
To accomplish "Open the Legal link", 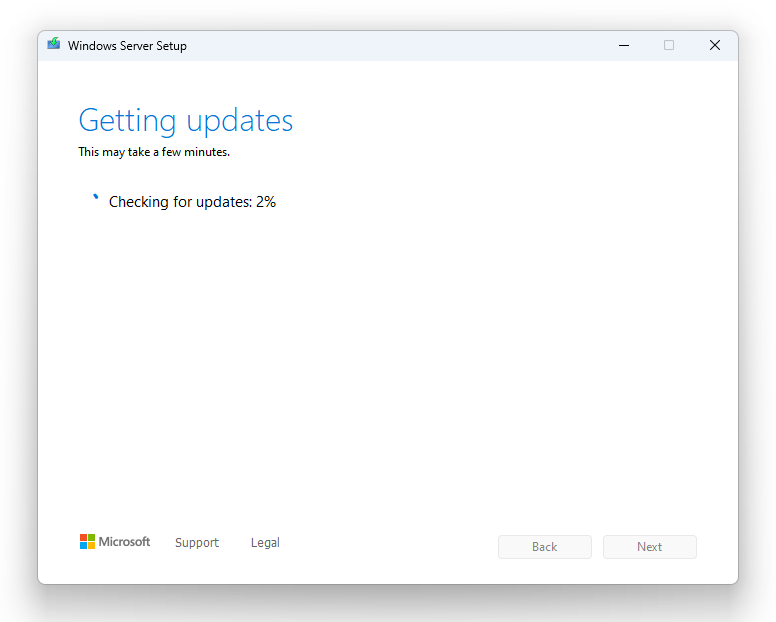I will pos(265,543).
